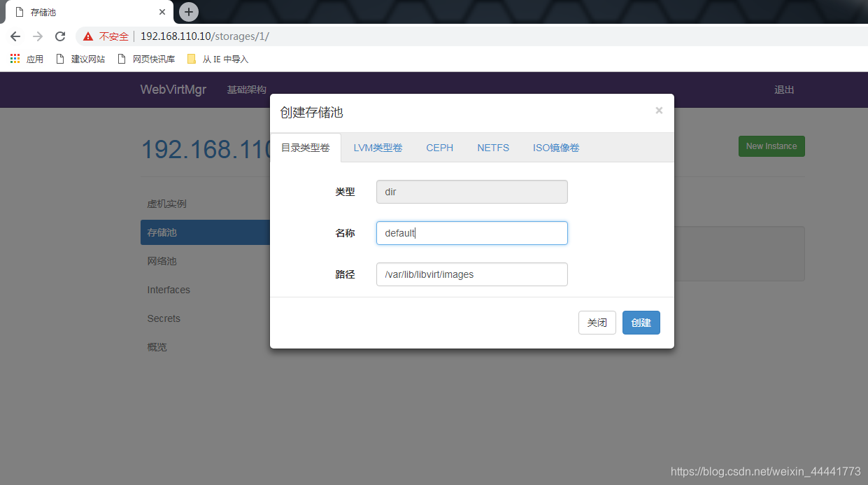Click the WebVirtMgr brand link
This screenshot has width=868, height=485.
coord(173,90)
